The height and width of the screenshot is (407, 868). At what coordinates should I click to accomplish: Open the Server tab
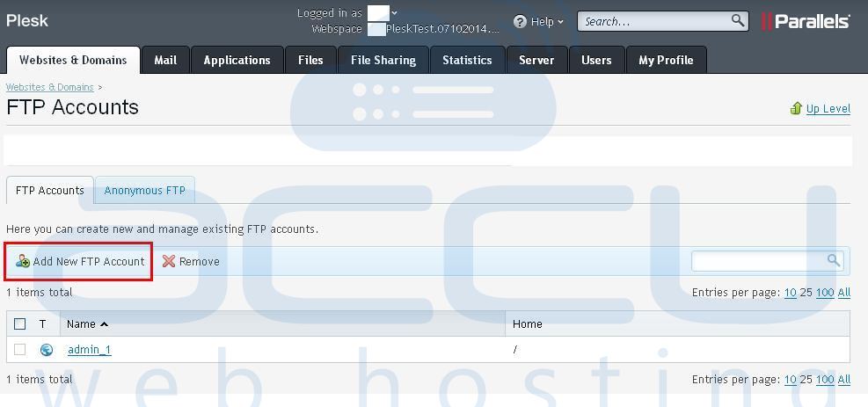(x=536, y=61)
